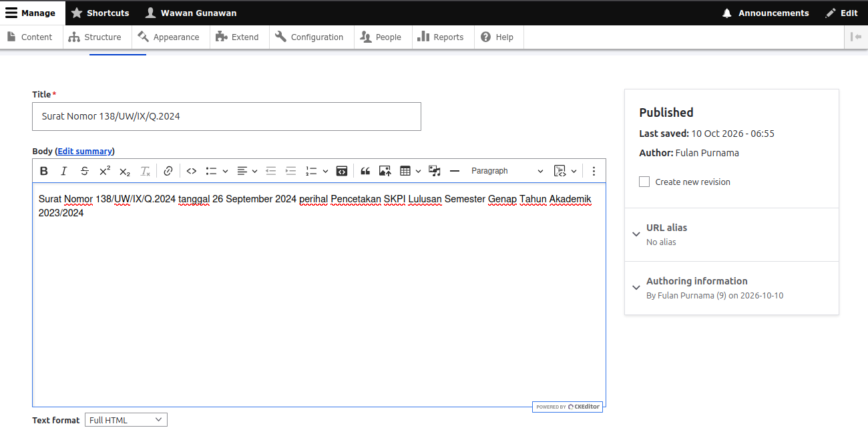Show more toolbar items via three dots
This screenshot has height=436, width=868.
(594, 171)
